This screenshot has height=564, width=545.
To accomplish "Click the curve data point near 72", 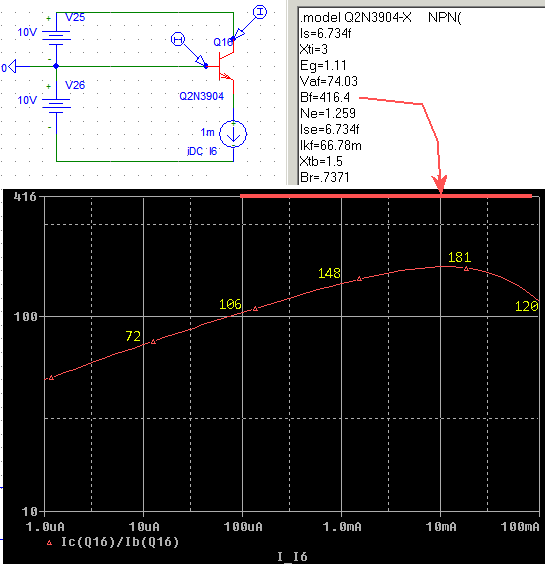I will pos(154,342).
